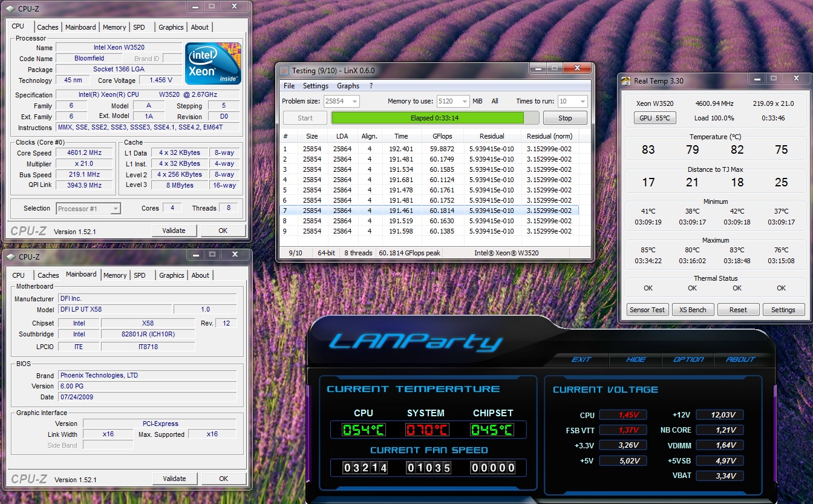The width and height of the screenshot is (813, 504).
Task: Click Real Temp maximum 85°C reading
Action: click(x=648, y=250)
